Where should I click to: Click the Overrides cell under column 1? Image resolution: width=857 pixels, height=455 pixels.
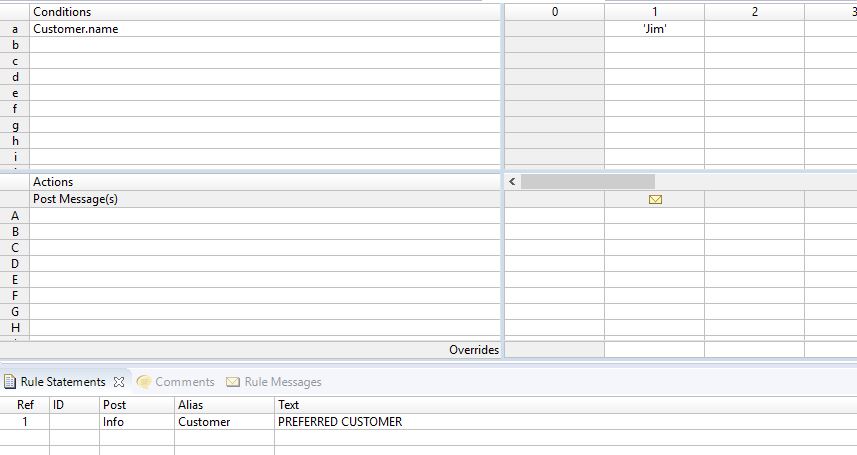point(654,349)
